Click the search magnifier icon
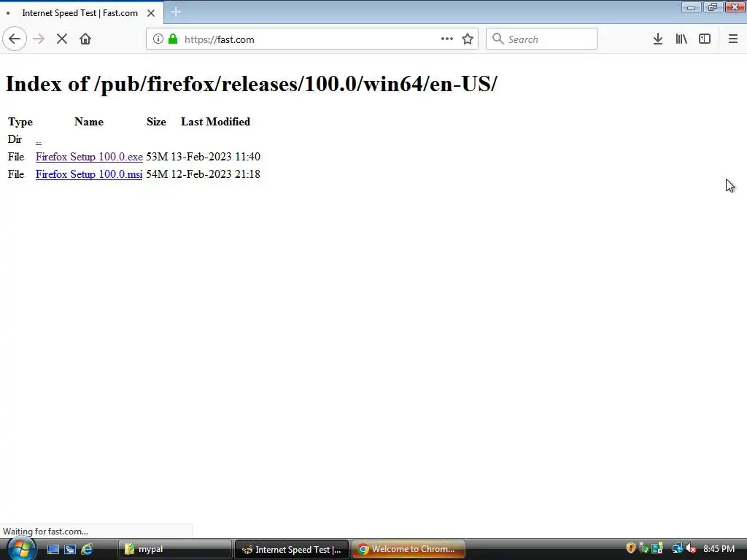 [x=498, y=39]
